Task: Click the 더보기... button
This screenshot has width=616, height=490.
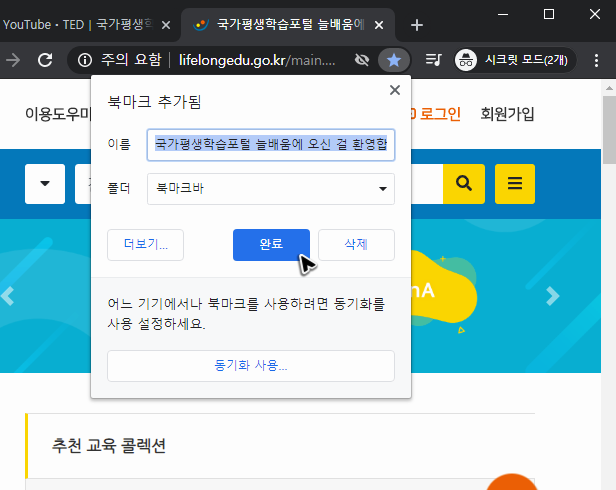Action: 145,245
